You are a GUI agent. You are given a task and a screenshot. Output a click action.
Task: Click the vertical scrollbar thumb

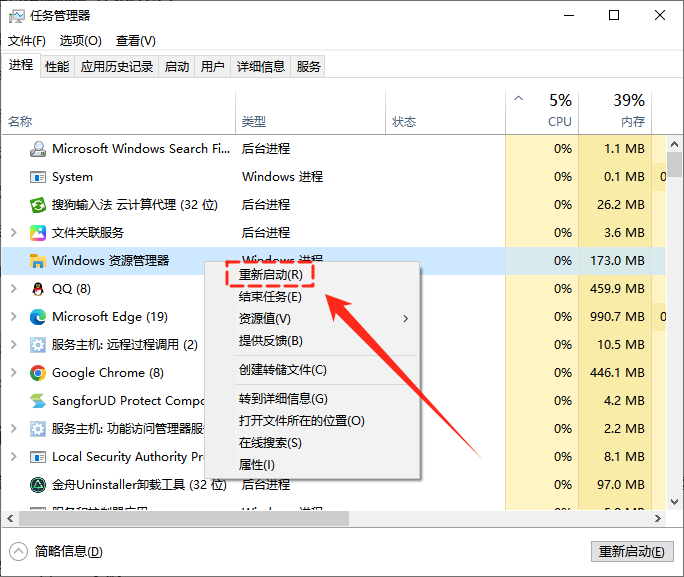(x=674, y=164)
